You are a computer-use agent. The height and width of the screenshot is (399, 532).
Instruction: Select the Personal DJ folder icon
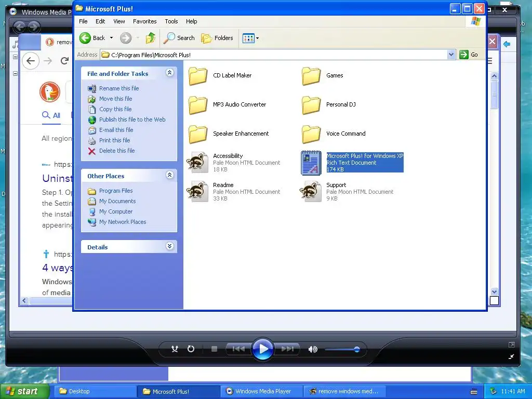coord(311,105)
